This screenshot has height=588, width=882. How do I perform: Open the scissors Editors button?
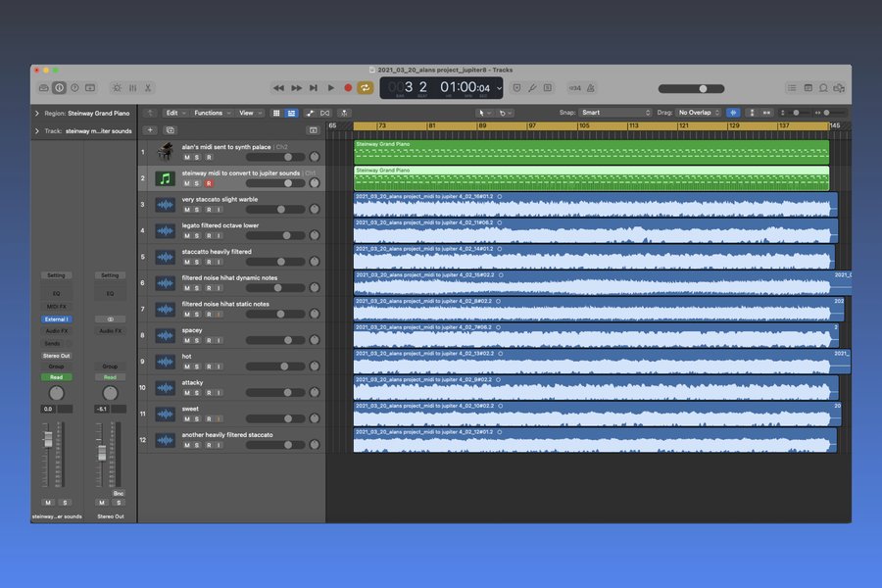(x=148, y=88)
